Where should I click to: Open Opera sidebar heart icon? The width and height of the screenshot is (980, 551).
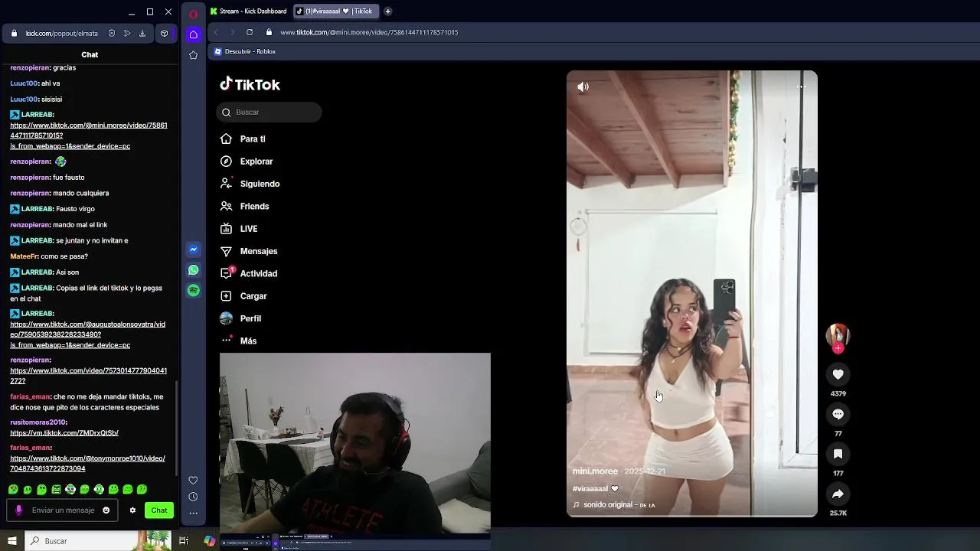pyautogui.click(x=193, y=481)
